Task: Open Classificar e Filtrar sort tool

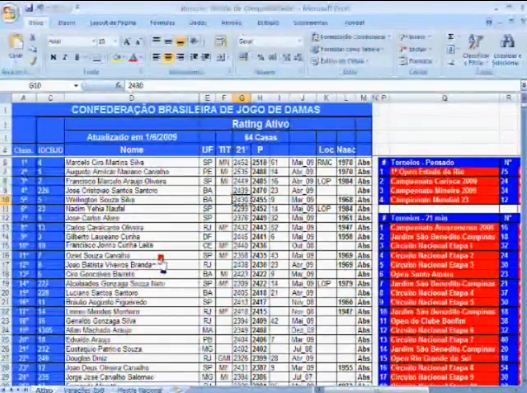Action: point(476,50)
